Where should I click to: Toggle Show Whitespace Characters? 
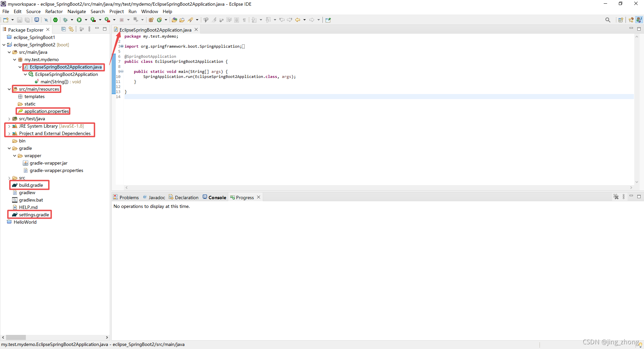(x=244, y=20)
